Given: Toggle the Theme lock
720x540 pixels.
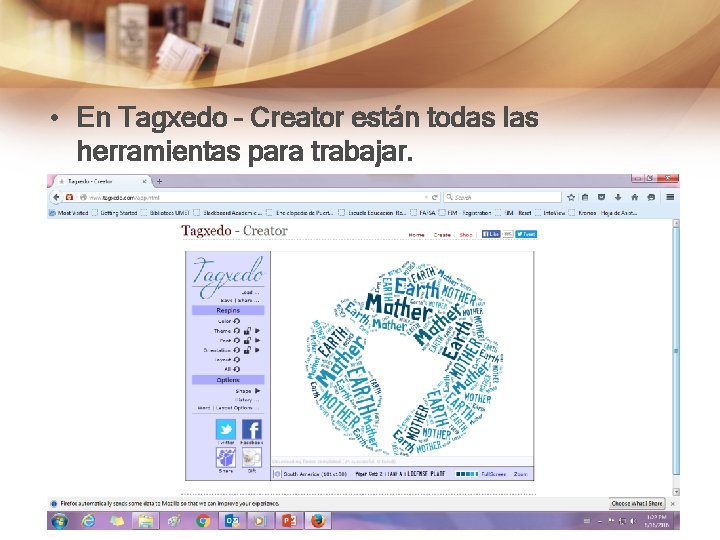Looking at the screenshot, I should (248, 331).
